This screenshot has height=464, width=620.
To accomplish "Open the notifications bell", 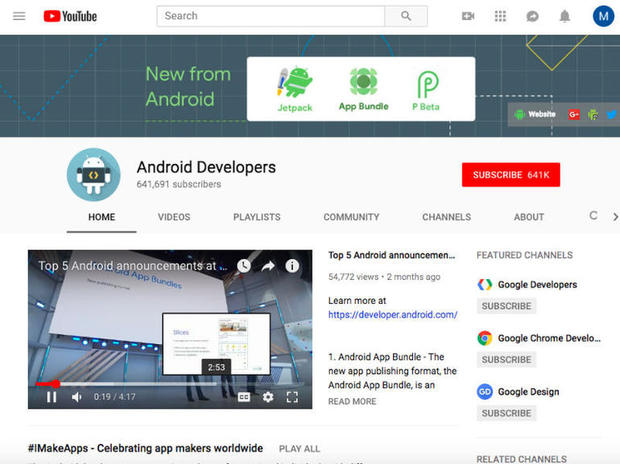I will coord(564,16).
